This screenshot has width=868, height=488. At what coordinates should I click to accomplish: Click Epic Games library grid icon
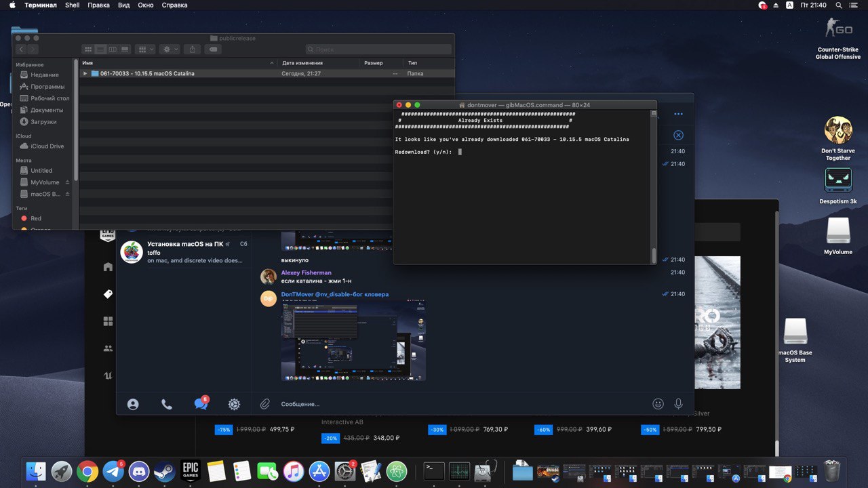tap(108, 321)
